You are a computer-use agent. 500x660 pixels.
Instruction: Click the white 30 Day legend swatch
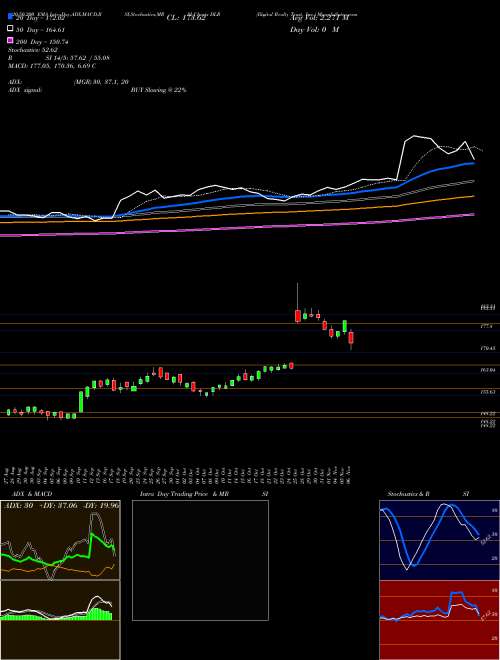(10, 29)
